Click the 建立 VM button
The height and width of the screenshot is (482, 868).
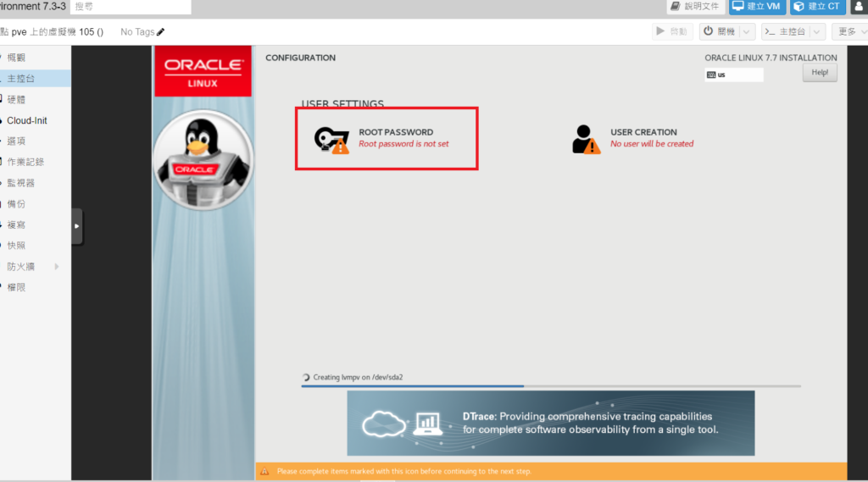coord(757,7)
